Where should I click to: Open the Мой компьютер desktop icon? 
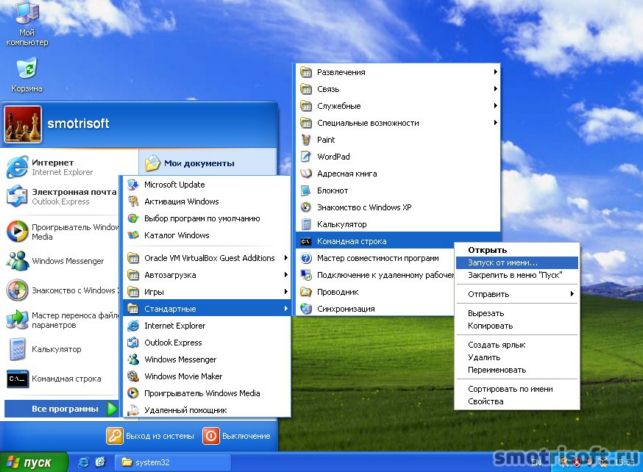pyautogui.click(x=27, y=13)
